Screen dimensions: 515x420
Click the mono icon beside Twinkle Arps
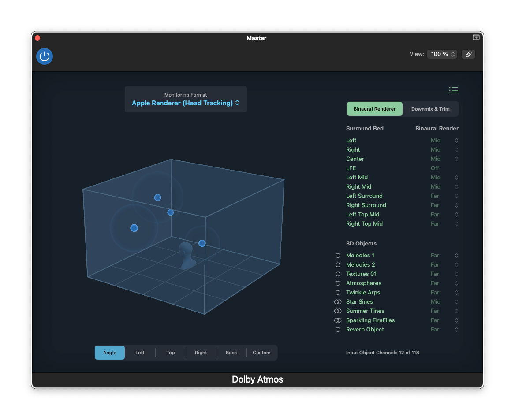click(338, 293)
